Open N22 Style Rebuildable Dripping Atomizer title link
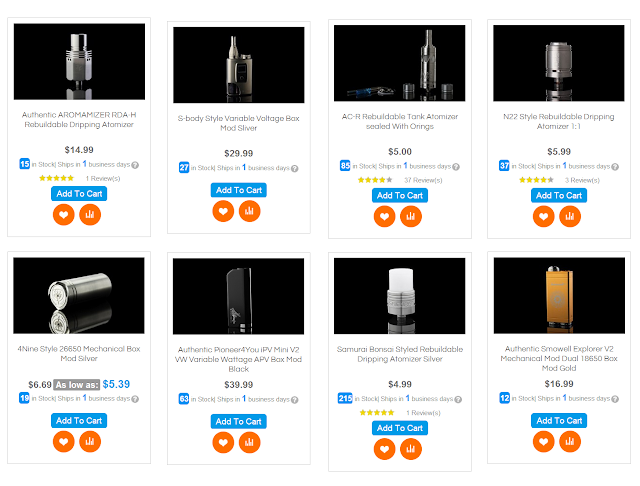 click(558, 122)
